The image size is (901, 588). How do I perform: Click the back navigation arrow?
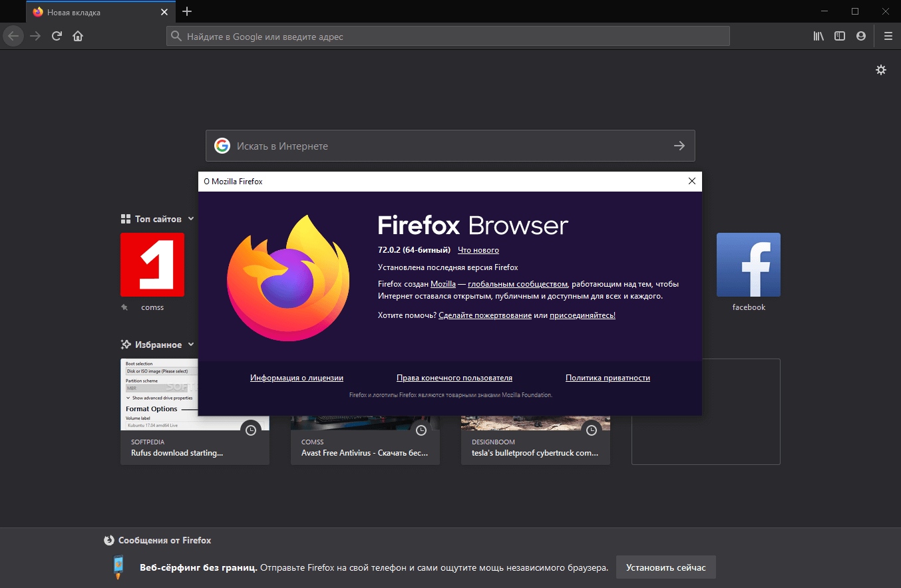(x=13, y=36)
